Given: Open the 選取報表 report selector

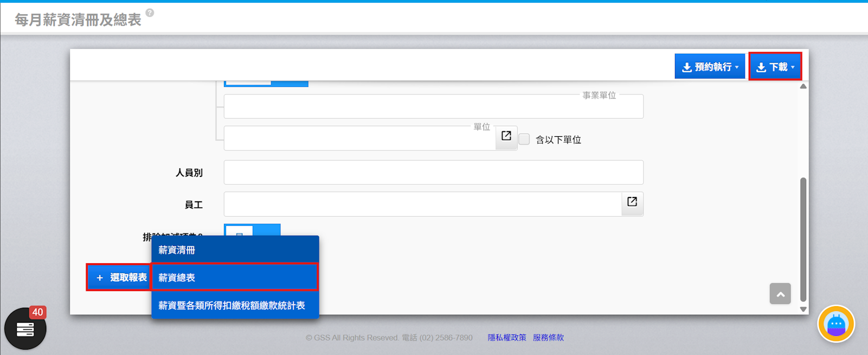Looking at the screenshot, I should pyautogui.click(x=119, y=277).
